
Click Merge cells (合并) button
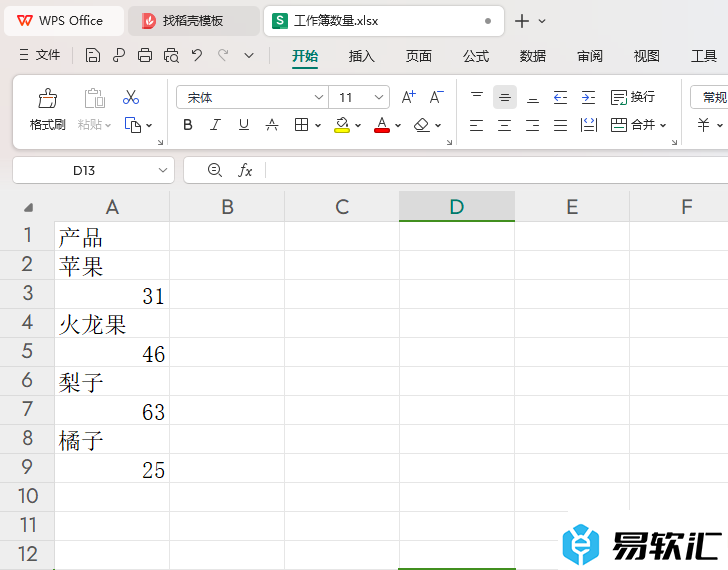tap(633, 125)
